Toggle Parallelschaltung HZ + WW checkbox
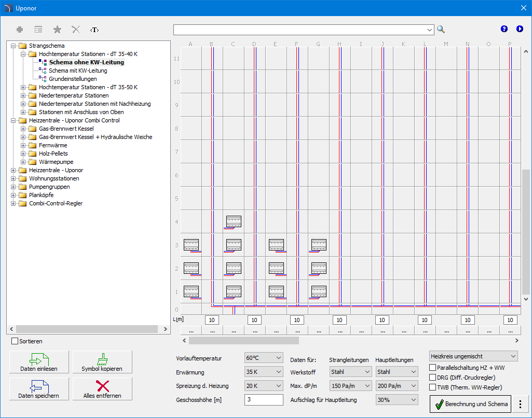The width and height of the screenshot is (532, 418). tap(433, 368)
